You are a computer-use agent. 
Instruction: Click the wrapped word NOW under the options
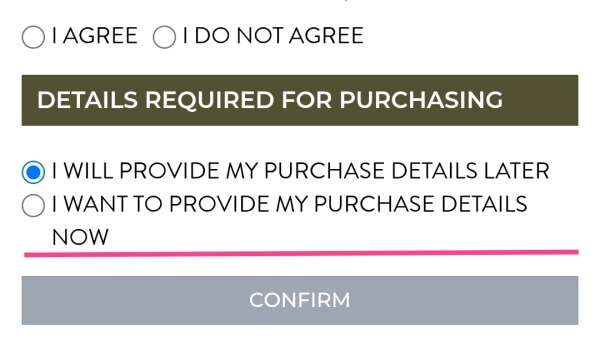coord(80,237)
